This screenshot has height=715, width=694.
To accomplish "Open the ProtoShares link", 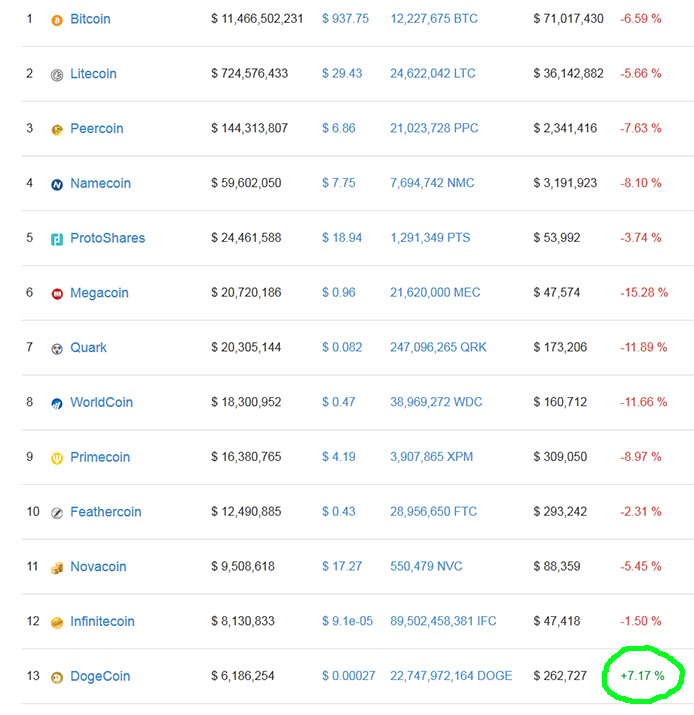I will click(x=108, y=238).
